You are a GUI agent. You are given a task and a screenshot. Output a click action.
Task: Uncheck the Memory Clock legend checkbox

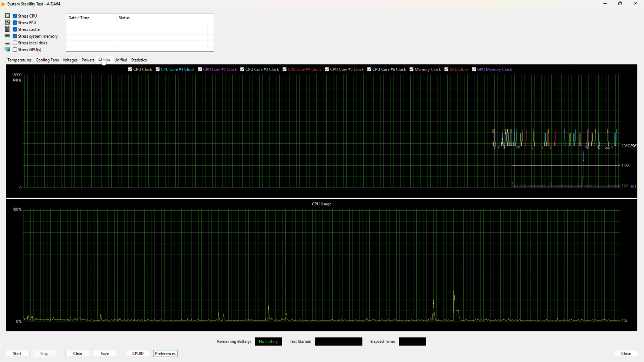point(411,70)
